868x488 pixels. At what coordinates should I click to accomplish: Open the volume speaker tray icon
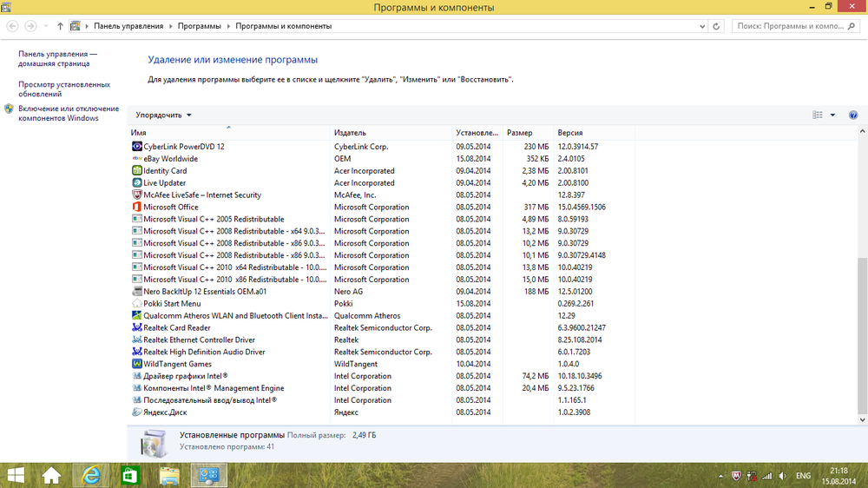782,476
